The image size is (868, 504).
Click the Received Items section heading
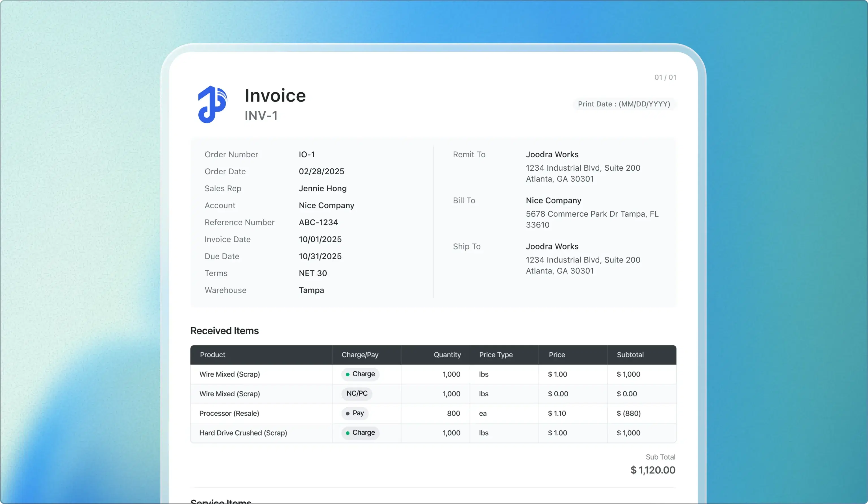click(x=225, y=331)
